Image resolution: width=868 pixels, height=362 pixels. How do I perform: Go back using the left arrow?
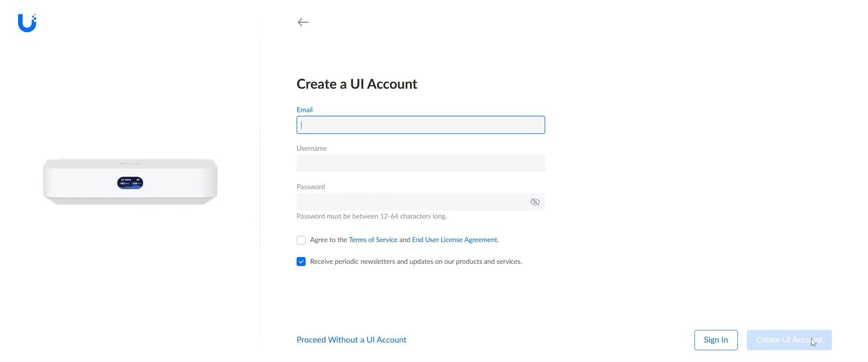[x=303, y=22]
